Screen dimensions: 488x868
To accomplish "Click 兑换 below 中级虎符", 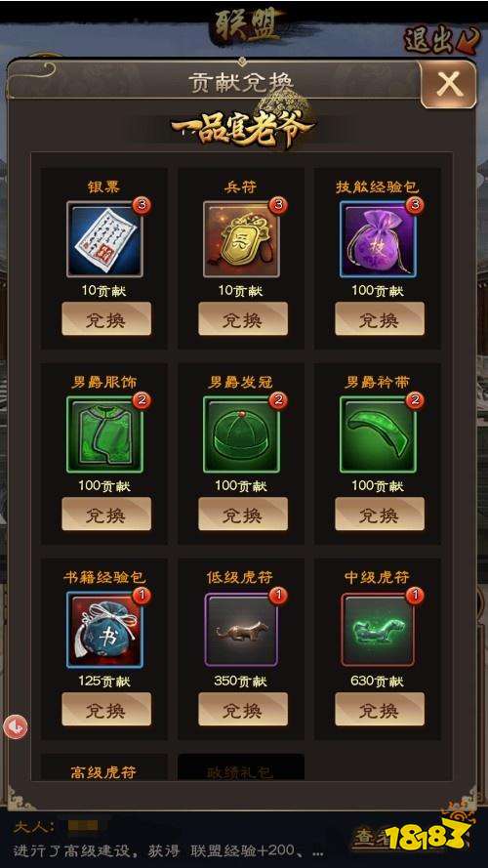I will coord(380,709).
